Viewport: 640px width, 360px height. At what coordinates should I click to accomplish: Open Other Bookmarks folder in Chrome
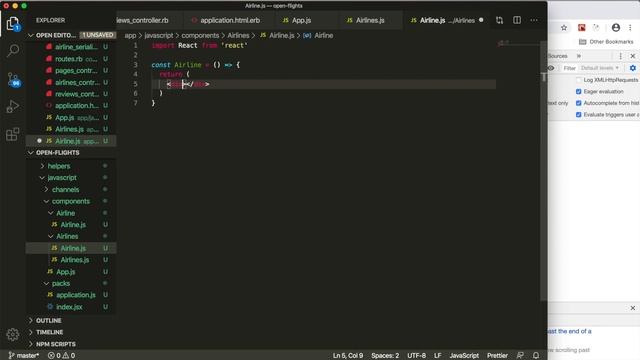coord(606,42)
